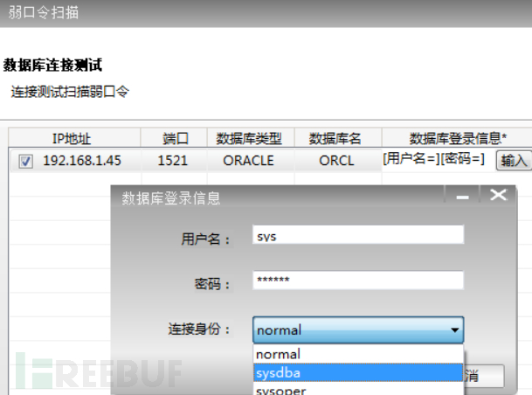
Task: Close the 数据库登录信息 dialog
Action: pos(498,195)
